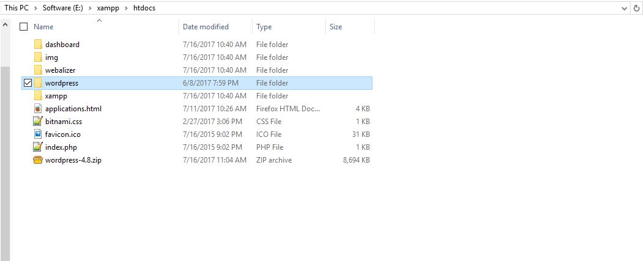Toggle the select-all checkbox beside Name

24,27
